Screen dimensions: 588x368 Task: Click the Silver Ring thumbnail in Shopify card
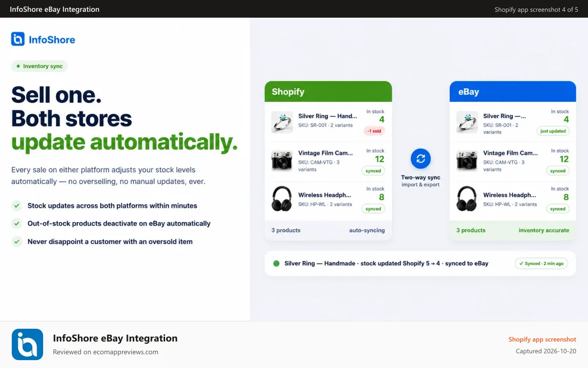[x=282, y=122]
